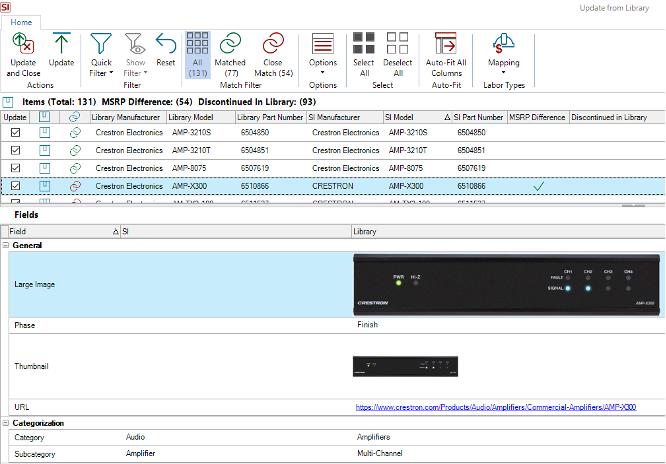This screenshot has height=464, width=666.
Task: Open the Crestron AMP-X300 URL link
Action: pyautogui.click(x=496, y=407)
